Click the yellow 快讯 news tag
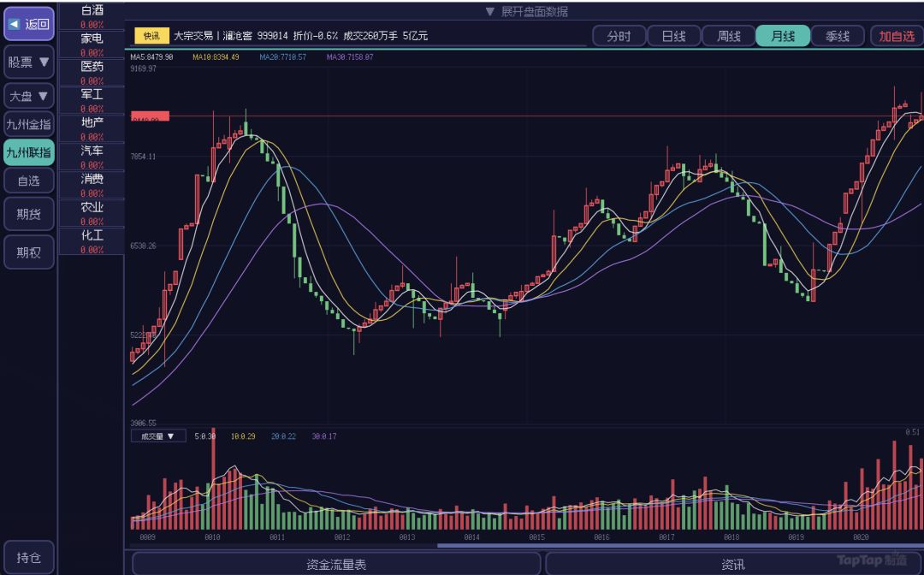Screen dimensions: 924x575 [151, 36]
